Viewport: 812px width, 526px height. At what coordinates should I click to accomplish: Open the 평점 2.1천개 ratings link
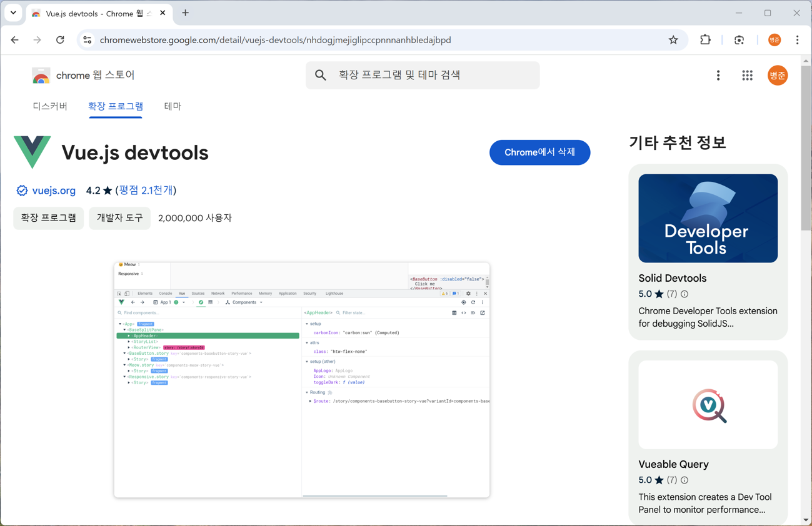[146, 191]
